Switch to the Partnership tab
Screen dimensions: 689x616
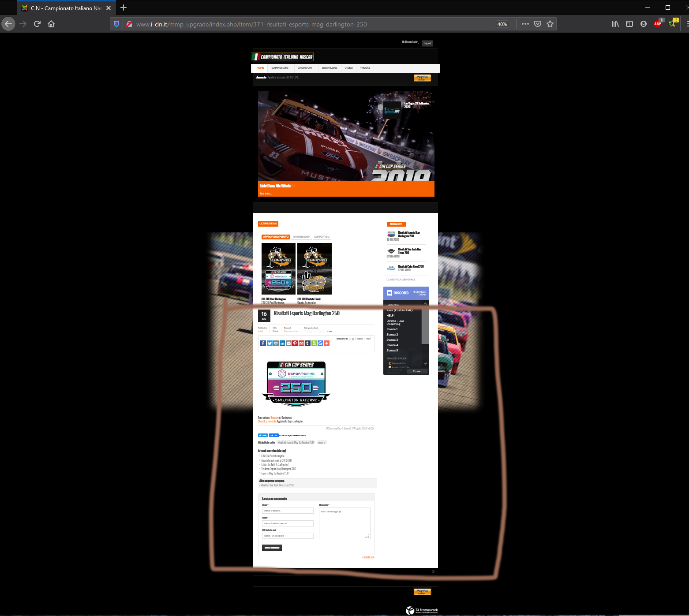(301, 237)
